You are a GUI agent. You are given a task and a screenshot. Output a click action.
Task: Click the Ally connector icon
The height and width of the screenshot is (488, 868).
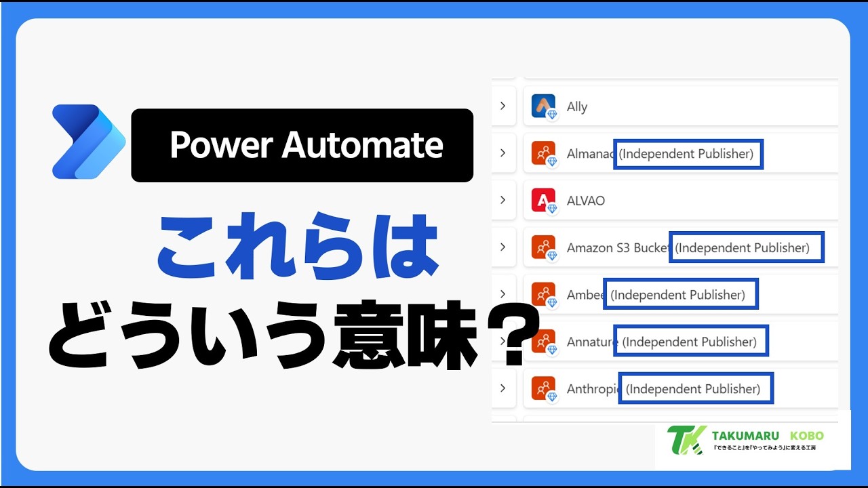click(x=544, y=106)
